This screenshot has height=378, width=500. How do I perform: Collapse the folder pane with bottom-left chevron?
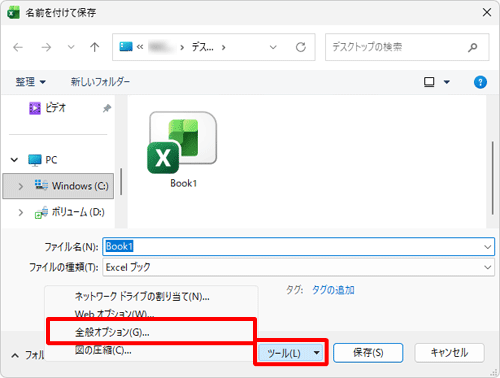(x=15, y=356)
